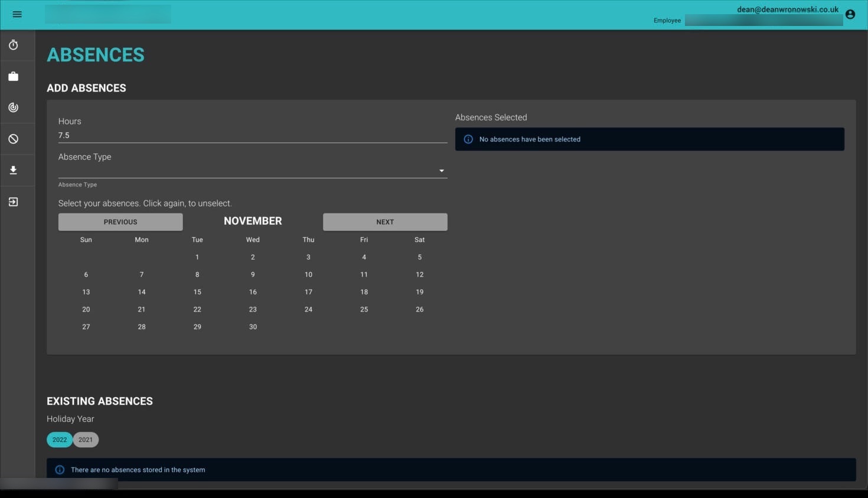Image resolution: width=868 pixels, height=498 pixels.
Task: Click 'There are no absences stored' message
Action: [x=138, y=470]
